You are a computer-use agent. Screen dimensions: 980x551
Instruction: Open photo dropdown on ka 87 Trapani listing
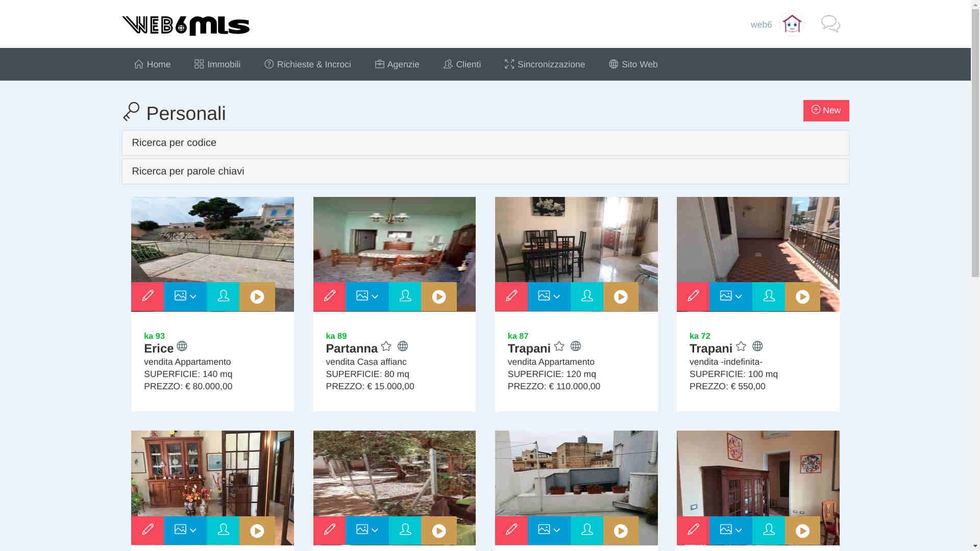click(x=549, y=296)
